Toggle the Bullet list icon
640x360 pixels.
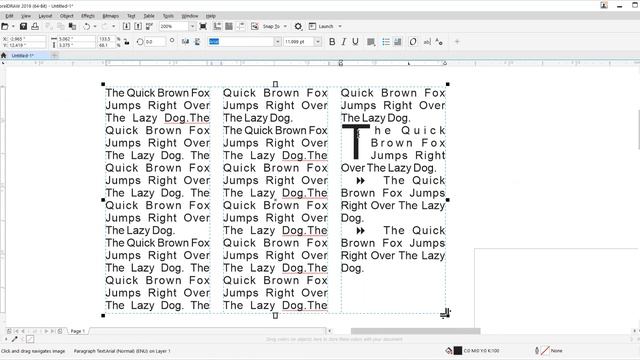tap(386, 42)
